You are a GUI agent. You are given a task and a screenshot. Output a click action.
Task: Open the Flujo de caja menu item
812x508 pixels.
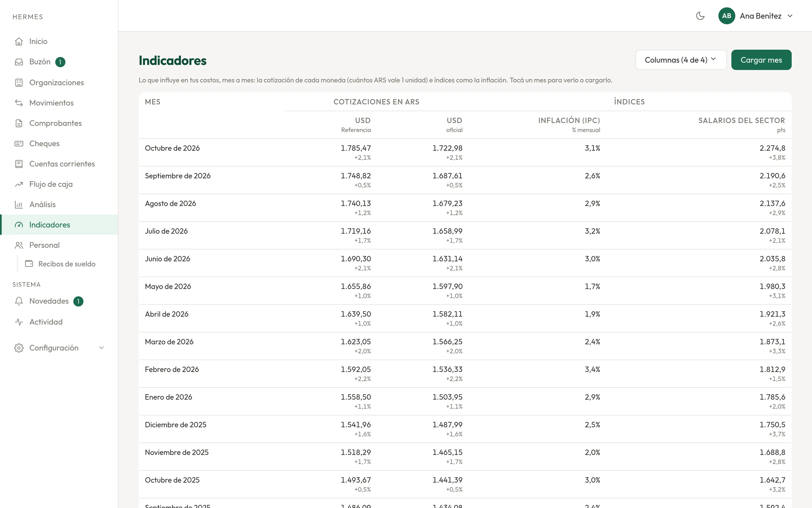pyautogui.click(x=59, y=184)
